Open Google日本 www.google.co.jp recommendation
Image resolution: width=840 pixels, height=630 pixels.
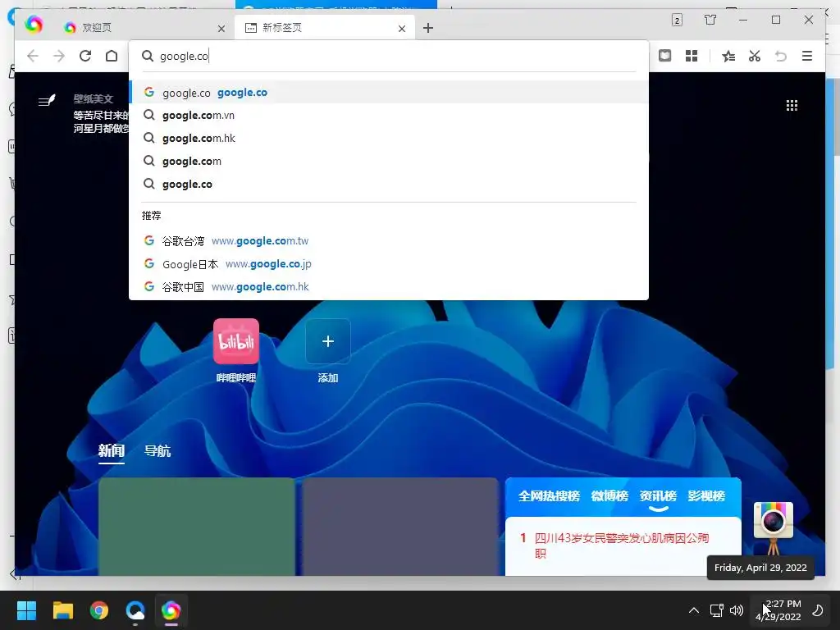(x=388, y=264)
